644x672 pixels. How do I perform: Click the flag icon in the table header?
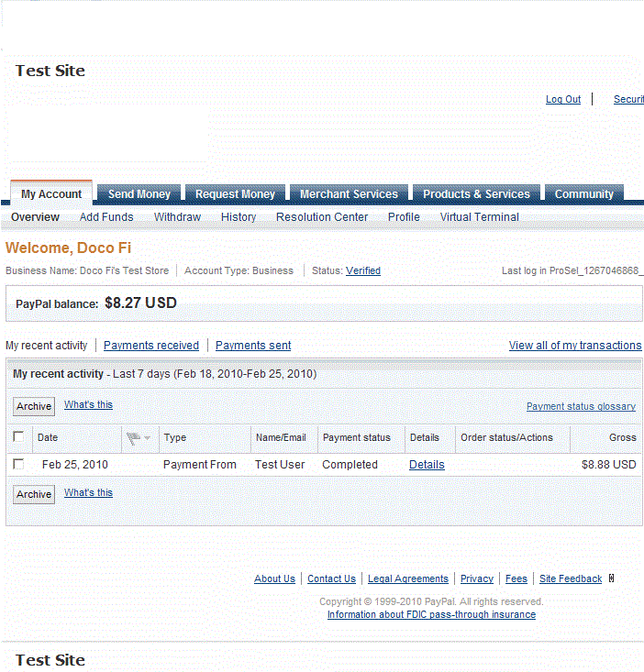(x=134, y=438)
